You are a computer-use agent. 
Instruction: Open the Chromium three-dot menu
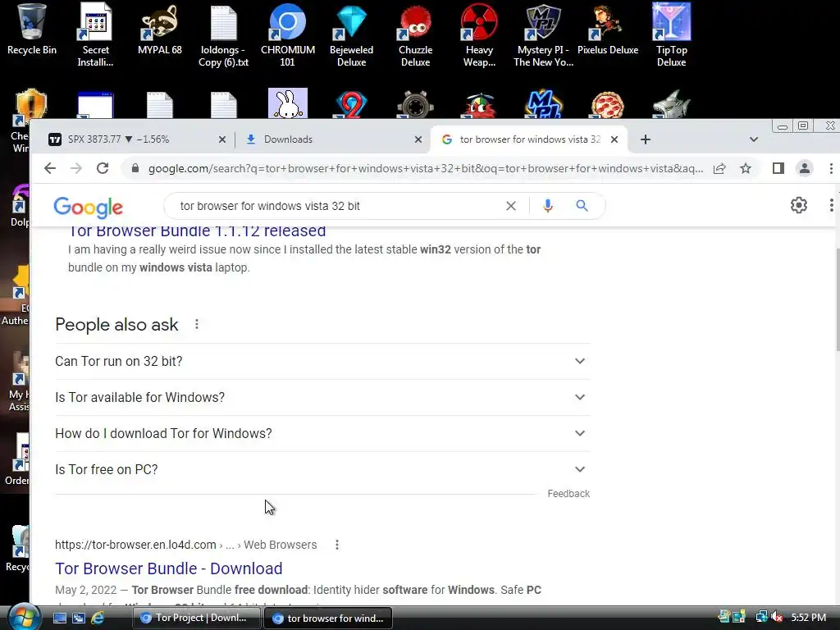point(831,169)
